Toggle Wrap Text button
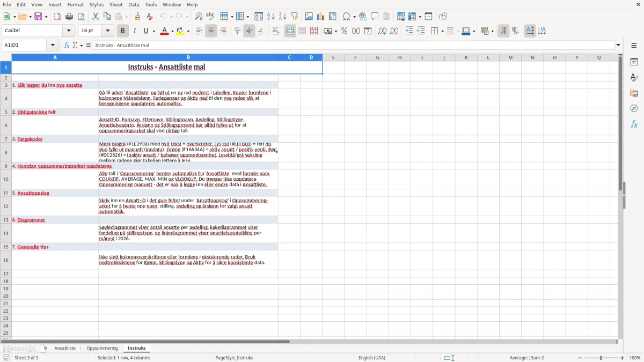644x362 pixels. point(276,31)
